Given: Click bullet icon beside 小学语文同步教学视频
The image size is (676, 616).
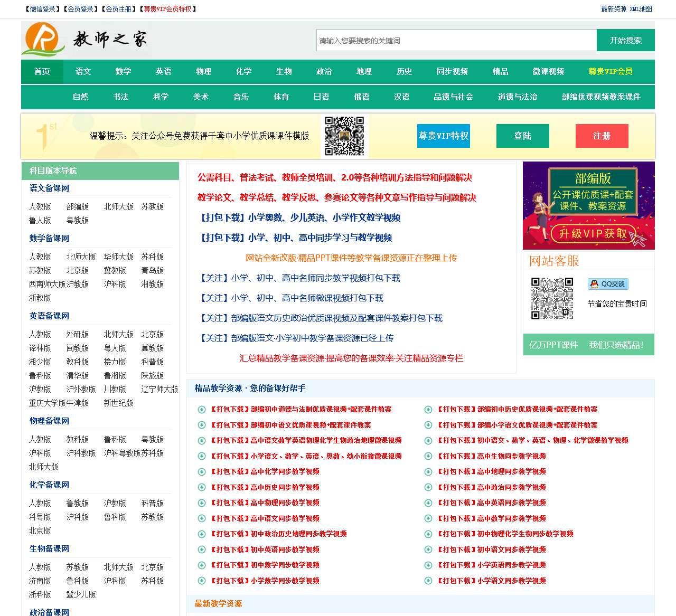Looking at the screenshot, I should (428, 581).
